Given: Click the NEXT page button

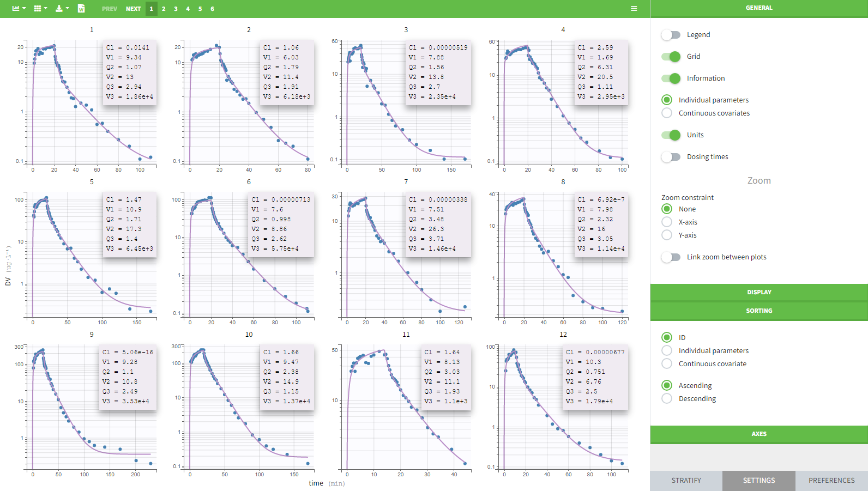Looking at the screenshot, I should pyautogui.click(x=133, y=9).
